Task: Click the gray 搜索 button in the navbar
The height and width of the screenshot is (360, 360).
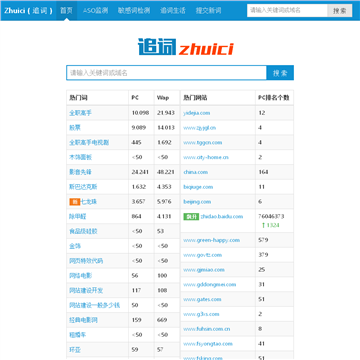Action: point(339,10)
